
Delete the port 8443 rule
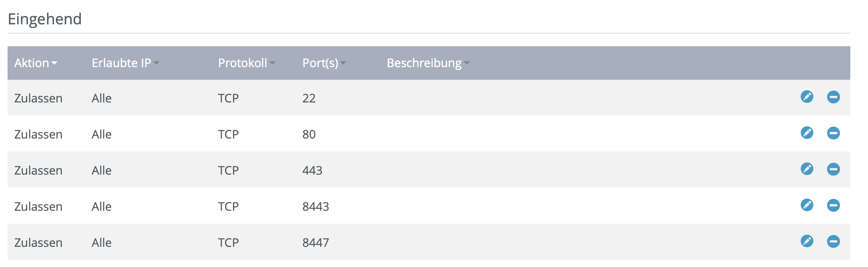(833, 205)
